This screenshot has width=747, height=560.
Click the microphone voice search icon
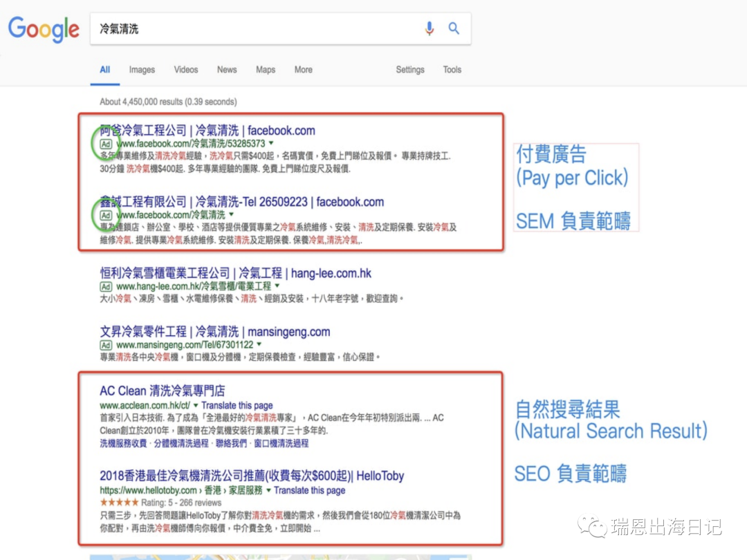(x=430, y=28)
